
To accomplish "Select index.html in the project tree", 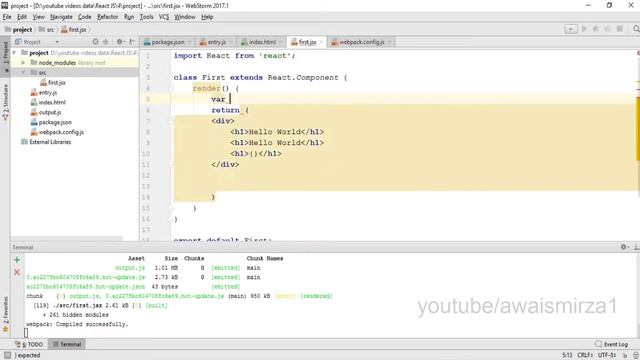I will tap(48, 102).
